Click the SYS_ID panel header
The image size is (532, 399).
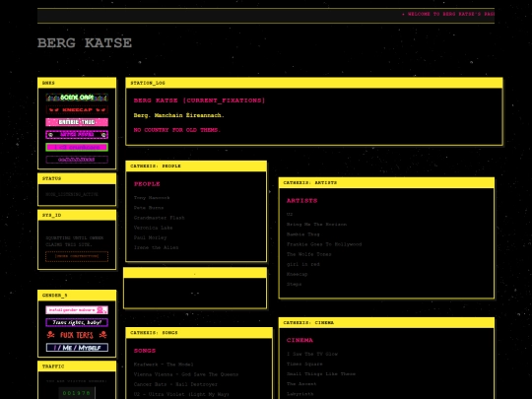tap(77, 216)
